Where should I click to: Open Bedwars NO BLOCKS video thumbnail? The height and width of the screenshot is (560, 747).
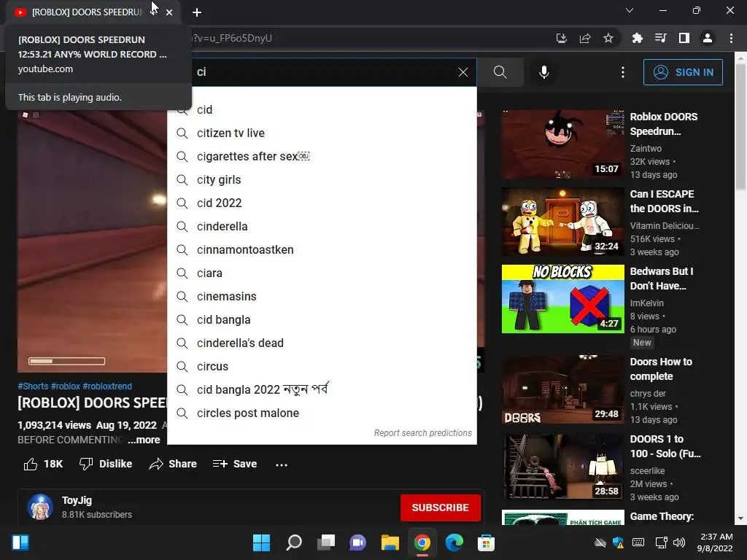coord(562,299)
